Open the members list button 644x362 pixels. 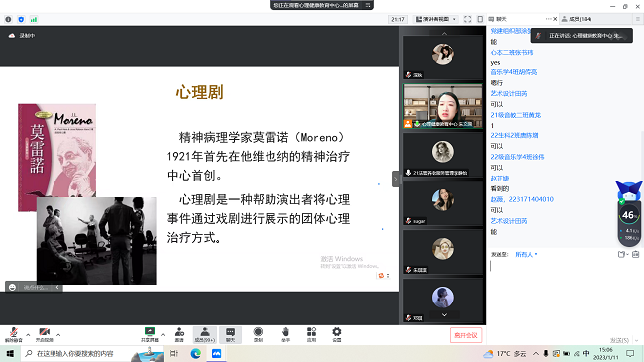[205, 335]
